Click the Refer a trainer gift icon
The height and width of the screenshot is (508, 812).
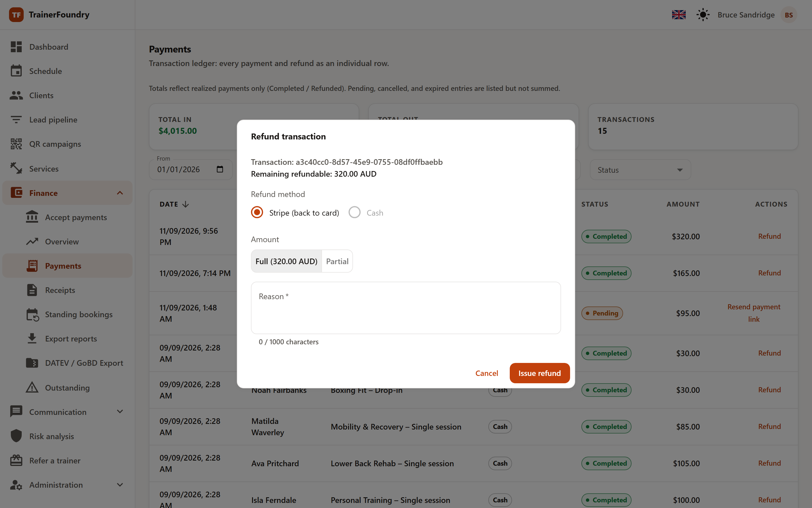16,460
